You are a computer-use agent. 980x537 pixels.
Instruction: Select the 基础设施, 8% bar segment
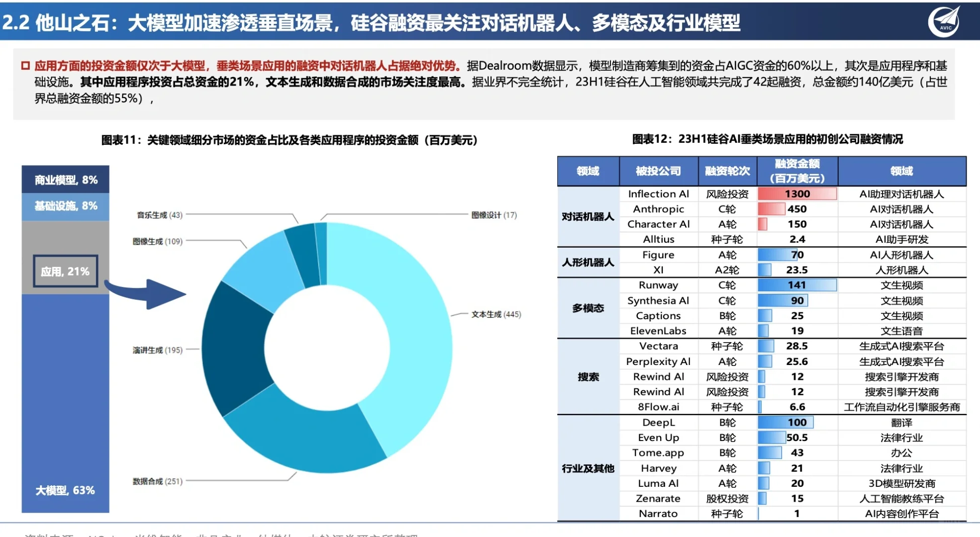click(65, 206)
